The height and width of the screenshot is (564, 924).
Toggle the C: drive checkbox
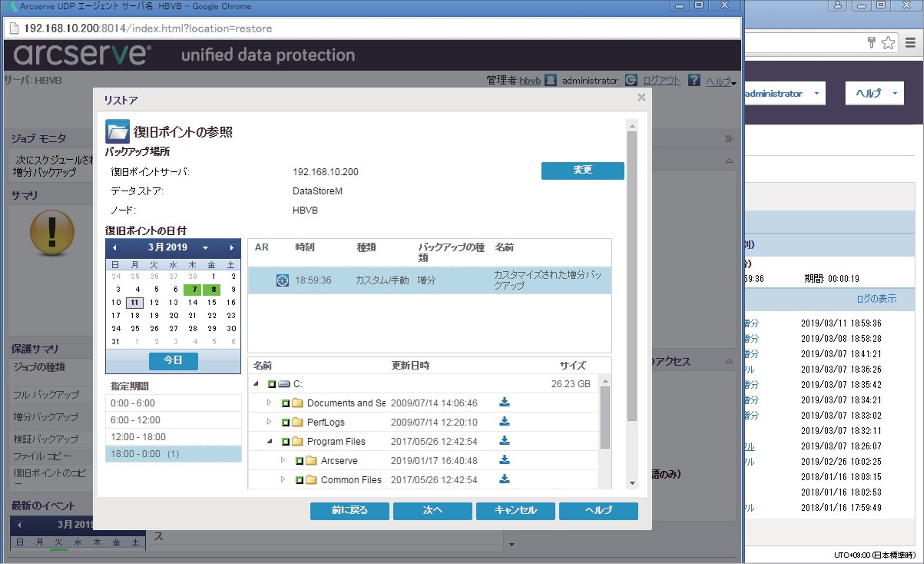tap(272, 384)
